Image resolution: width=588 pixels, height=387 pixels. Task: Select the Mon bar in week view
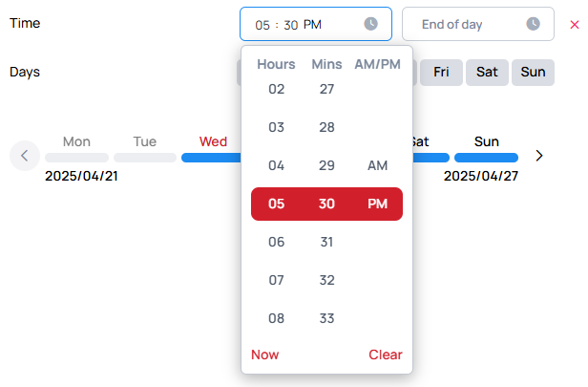coord(77,158)
